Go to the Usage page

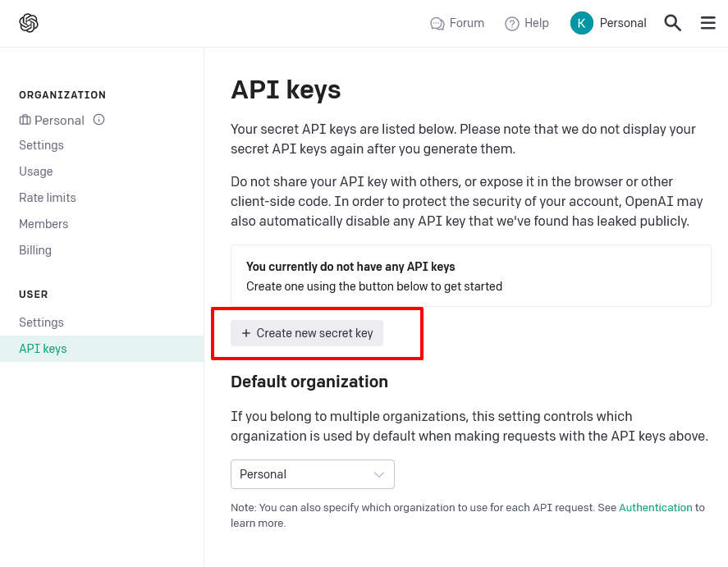36,171
